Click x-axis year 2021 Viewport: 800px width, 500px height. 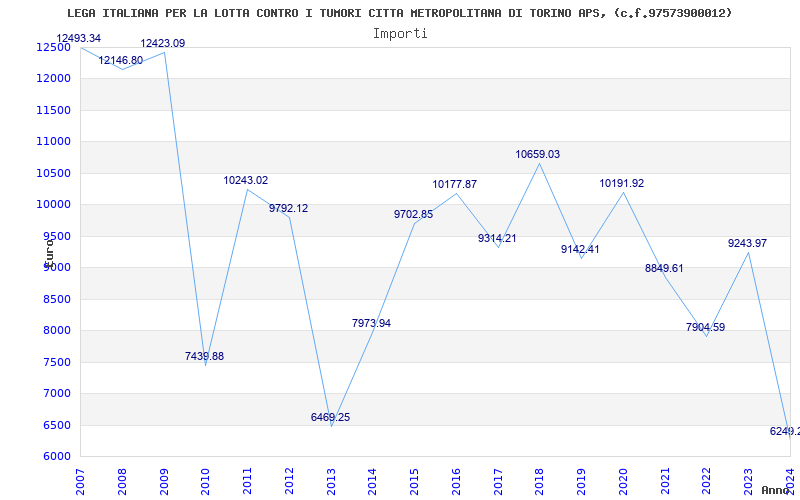coord(665,482)
